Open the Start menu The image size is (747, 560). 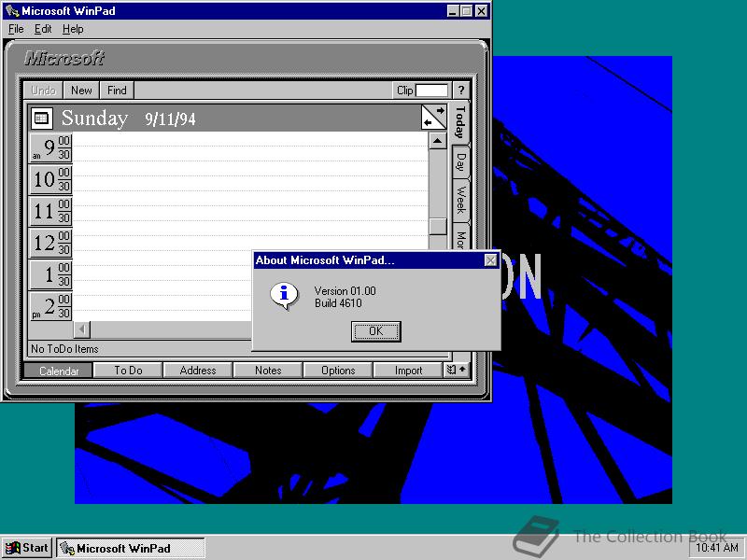[27, 548]
